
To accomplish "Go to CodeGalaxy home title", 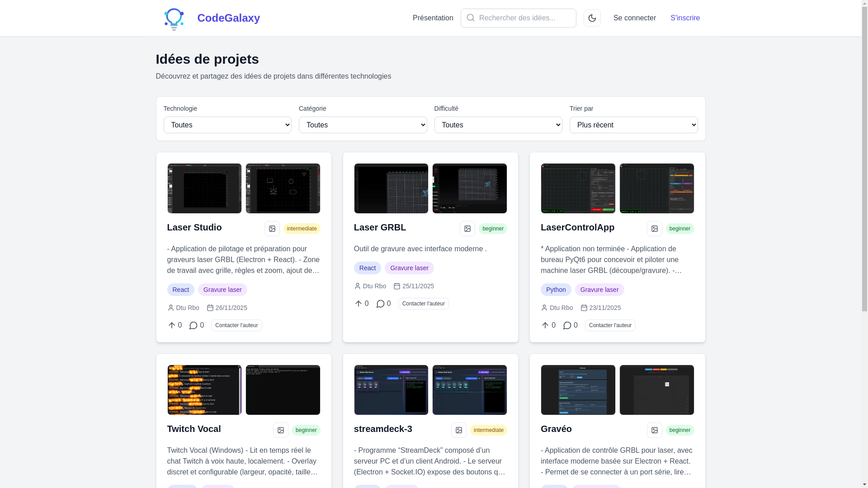I will pos(228,18).
